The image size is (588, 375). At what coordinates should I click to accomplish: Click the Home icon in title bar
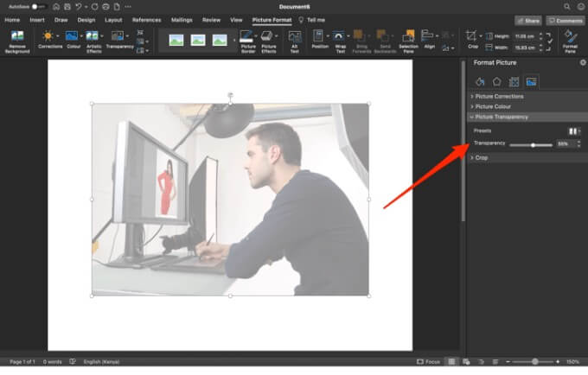(56, 7)
